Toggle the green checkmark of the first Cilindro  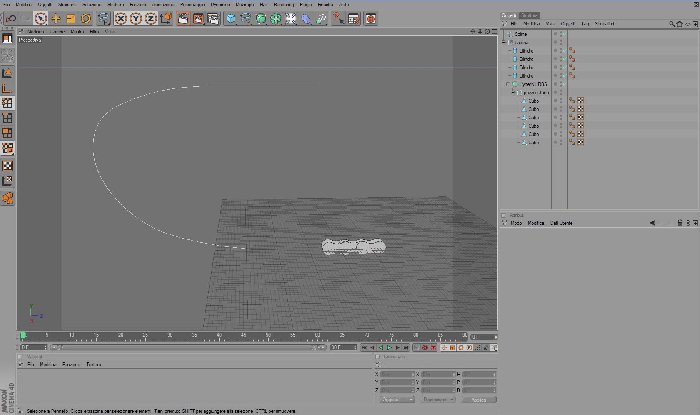pyautogui.click(x=563, y=51)
